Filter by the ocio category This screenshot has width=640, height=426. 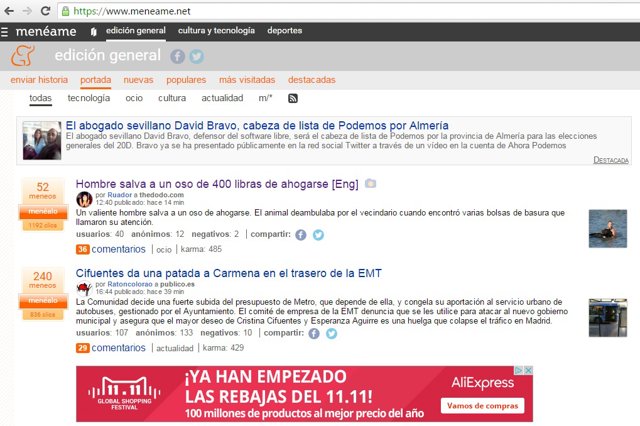[x=134, y=98]
